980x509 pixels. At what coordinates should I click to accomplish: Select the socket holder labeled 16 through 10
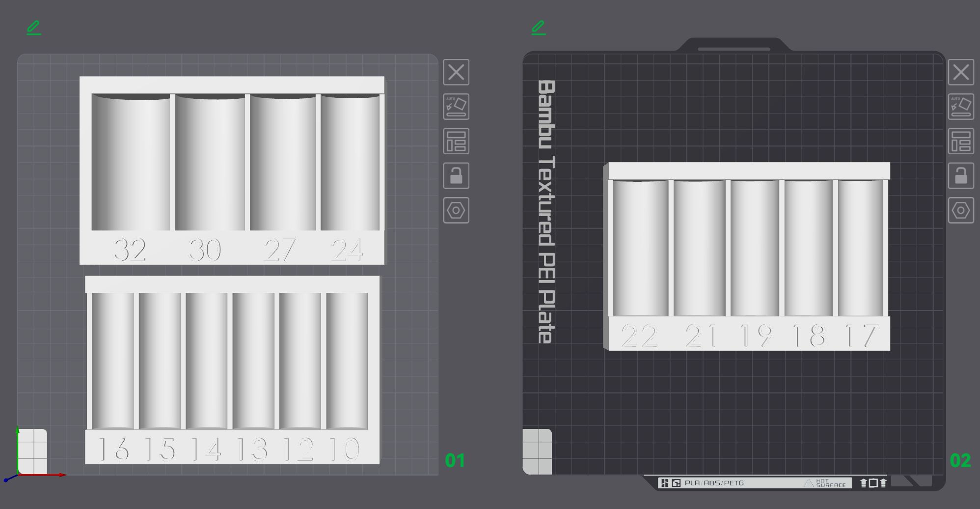tap(232, 370)
